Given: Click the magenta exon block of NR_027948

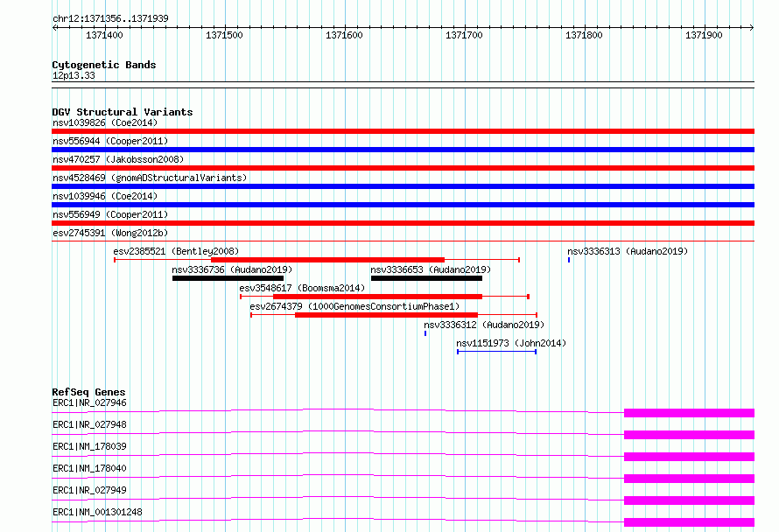Looking at the screenshot, I should tap(689, 435).
